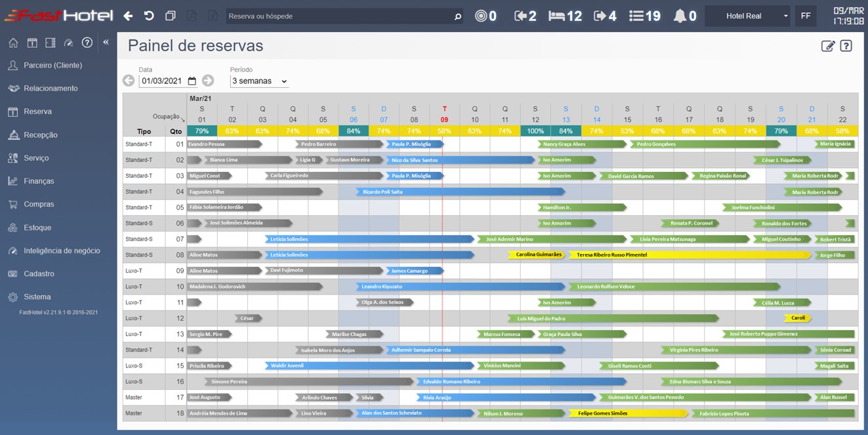Open the Parceiro (Cliente) menu
This screenshot has height=435, width=868.
(x=52, y=66)
